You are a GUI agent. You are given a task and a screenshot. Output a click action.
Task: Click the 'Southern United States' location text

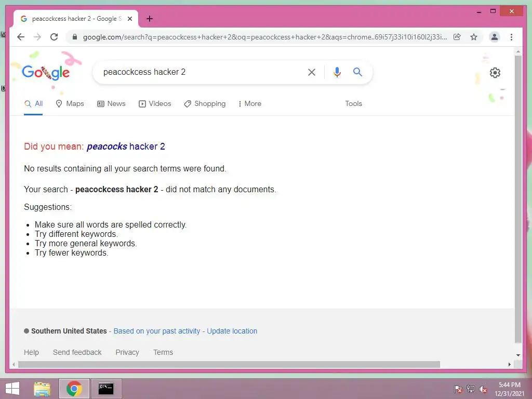click(69, 331)
